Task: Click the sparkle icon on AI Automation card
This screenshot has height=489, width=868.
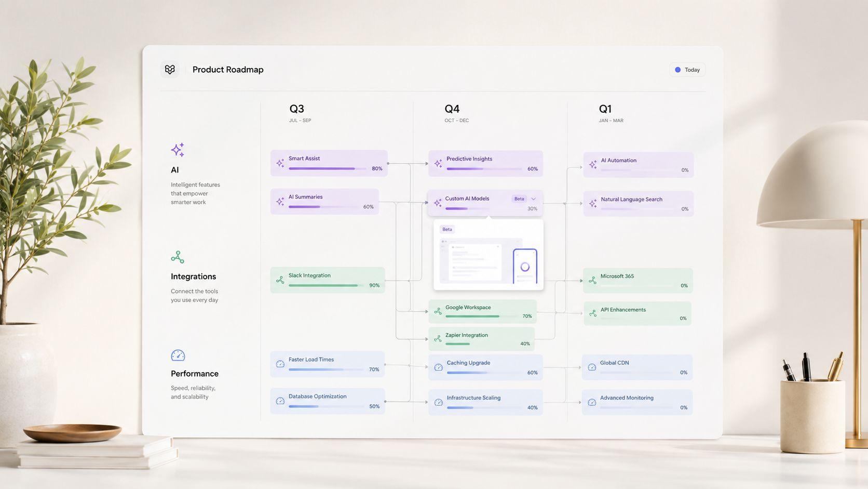Action: click(x=593, y=165)
